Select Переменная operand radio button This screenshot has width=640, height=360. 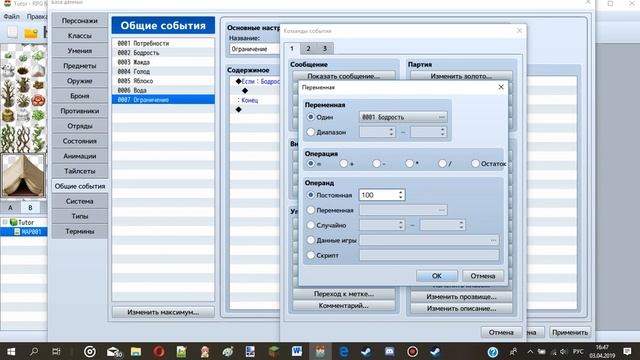coord(311,210)
